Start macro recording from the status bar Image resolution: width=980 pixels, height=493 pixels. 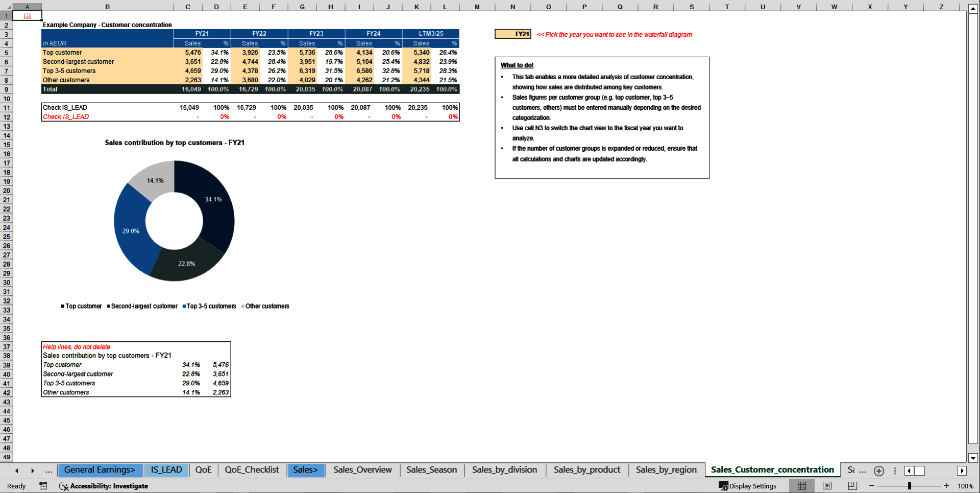(43, 486)
